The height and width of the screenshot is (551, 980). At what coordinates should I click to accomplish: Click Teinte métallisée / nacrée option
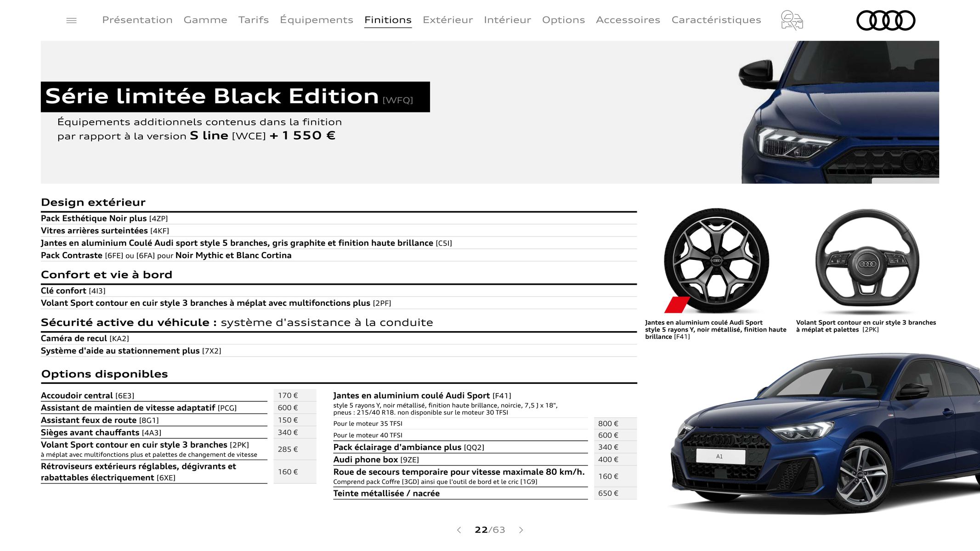pos(460,493)
